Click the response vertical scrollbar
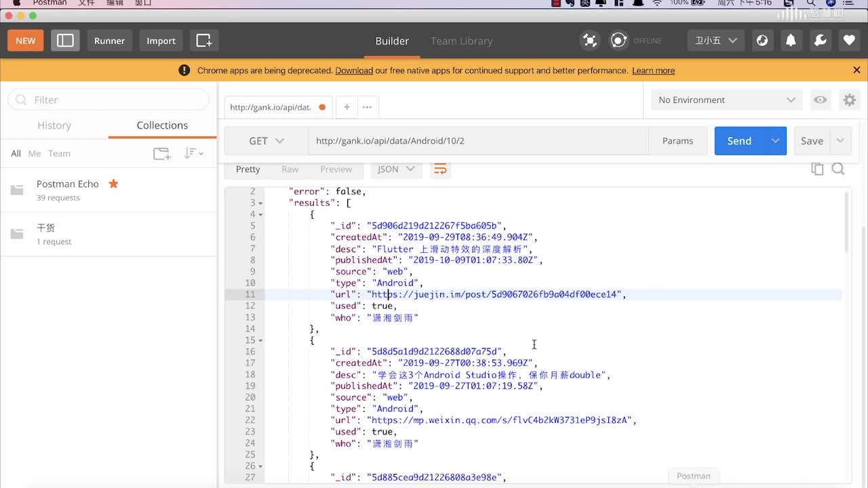This screenshot has height=488, width=868. click(x=846, y=222)
